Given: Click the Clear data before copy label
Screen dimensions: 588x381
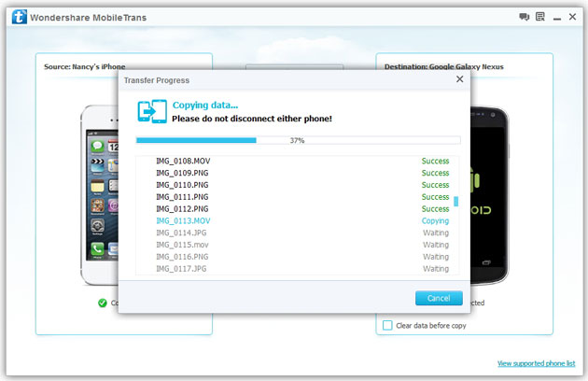Looking at the screenshot, I should pos(431,326).
